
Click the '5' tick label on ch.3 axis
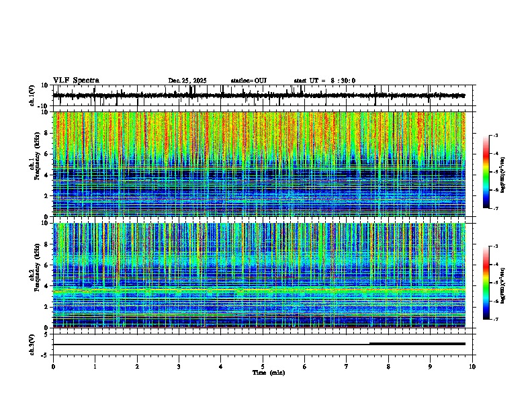pos(47,334)
